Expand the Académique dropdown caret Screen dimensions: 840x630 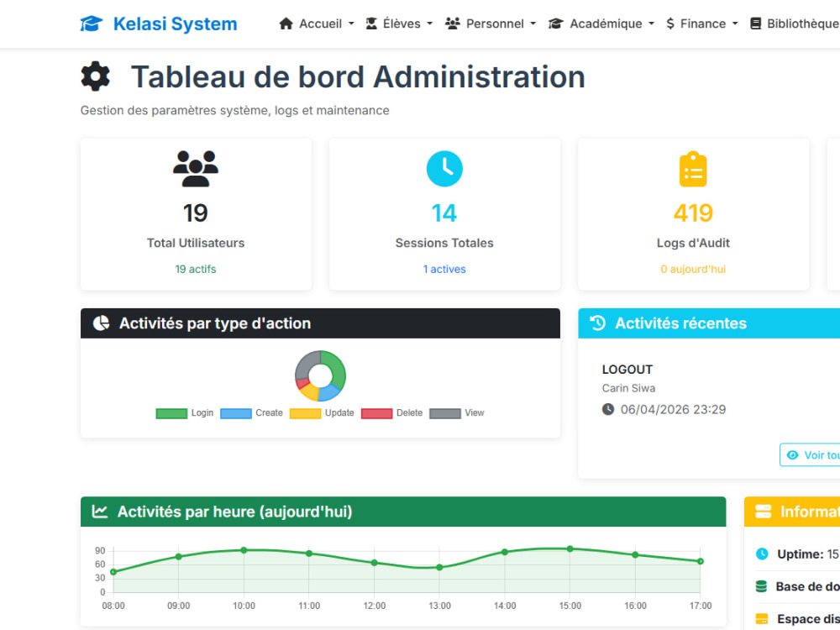pos(652,24)
